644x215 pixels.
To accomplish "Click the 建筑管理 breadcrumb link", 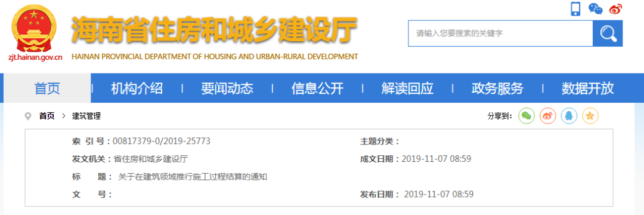I will [x=86, y=116].
